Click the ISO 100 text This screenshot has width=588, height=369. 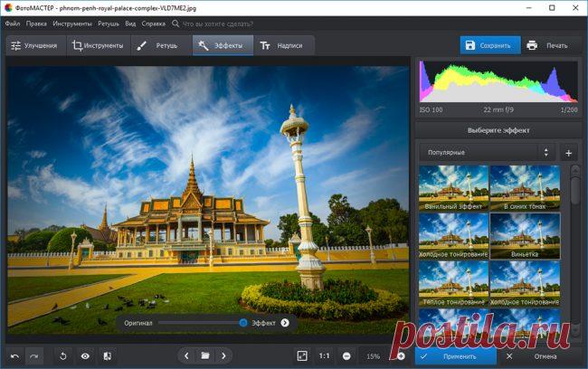[x=431, y=109]
